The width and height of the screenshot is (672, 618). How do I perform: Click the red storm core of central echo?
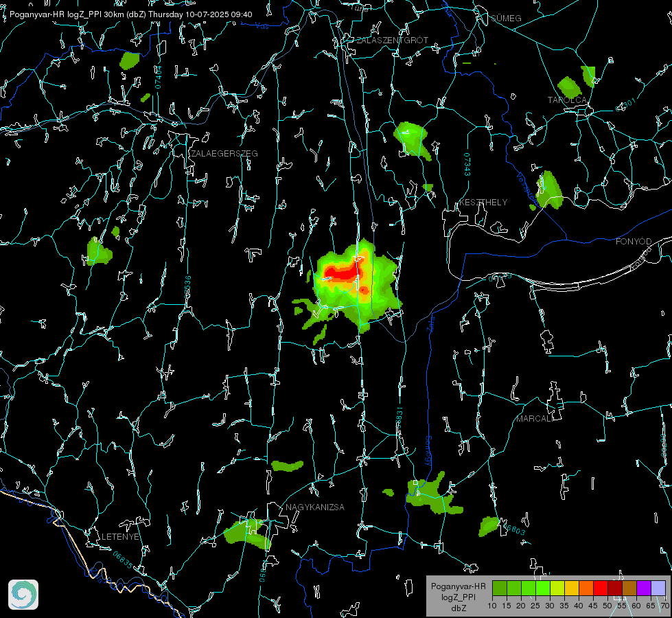(343, 273)
